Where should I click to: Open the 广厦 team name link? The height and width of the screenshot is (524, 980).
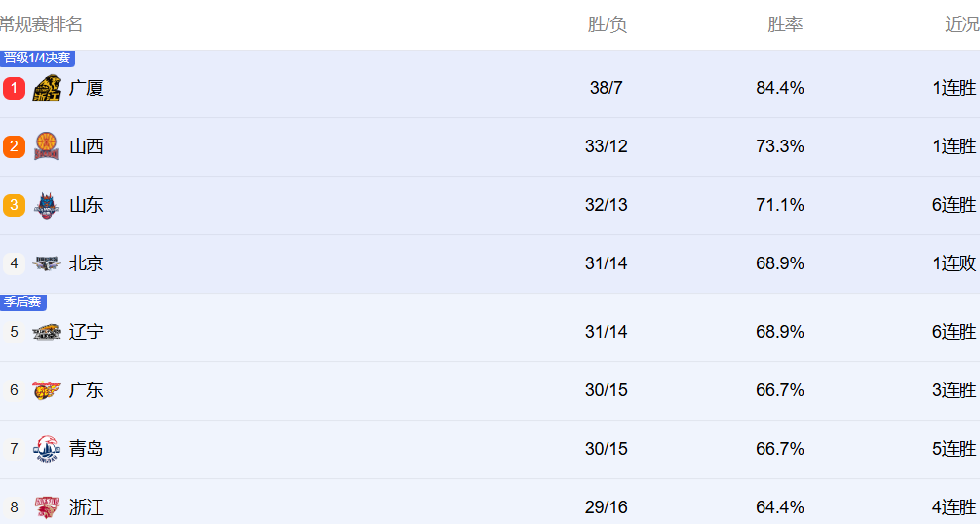click(x=86, y=88)
